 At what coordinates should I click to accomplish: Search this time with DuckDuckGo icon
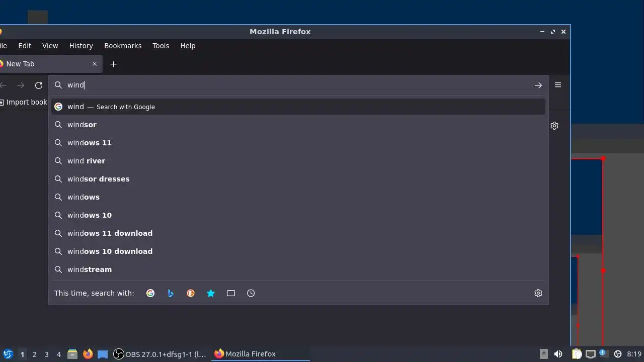tap(191, 293)
